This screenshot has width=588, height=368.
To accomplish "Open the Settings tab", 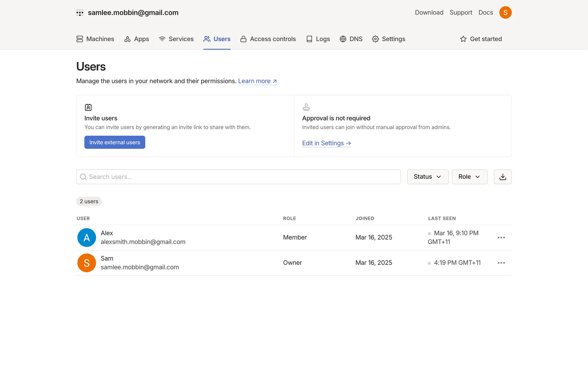I will coord(388,39).
